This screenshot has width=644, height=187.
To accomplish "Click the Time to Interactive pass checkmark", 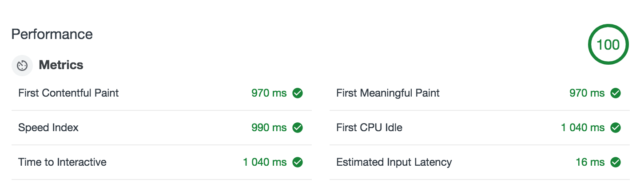I will point(298,162).
